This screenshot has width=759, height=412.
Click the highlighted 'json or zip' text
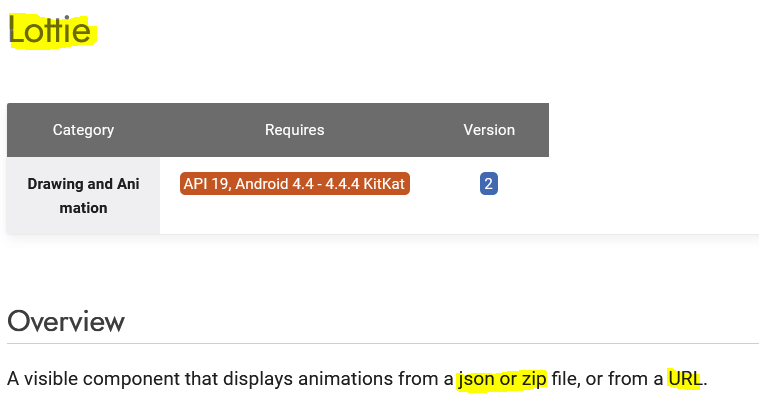(x=502, y=380)
